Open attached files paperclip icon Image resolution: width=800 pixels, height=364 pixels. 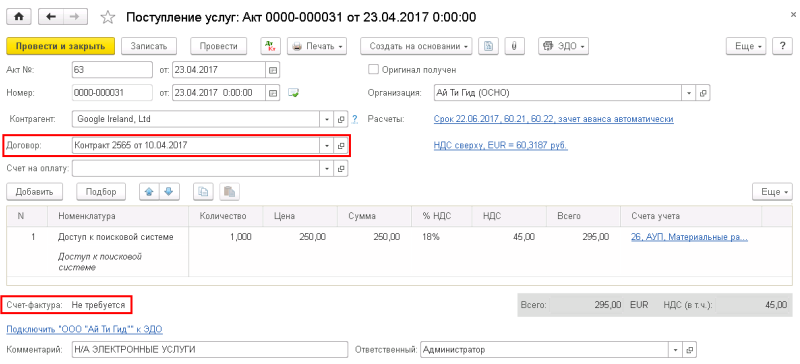(514, 46)
